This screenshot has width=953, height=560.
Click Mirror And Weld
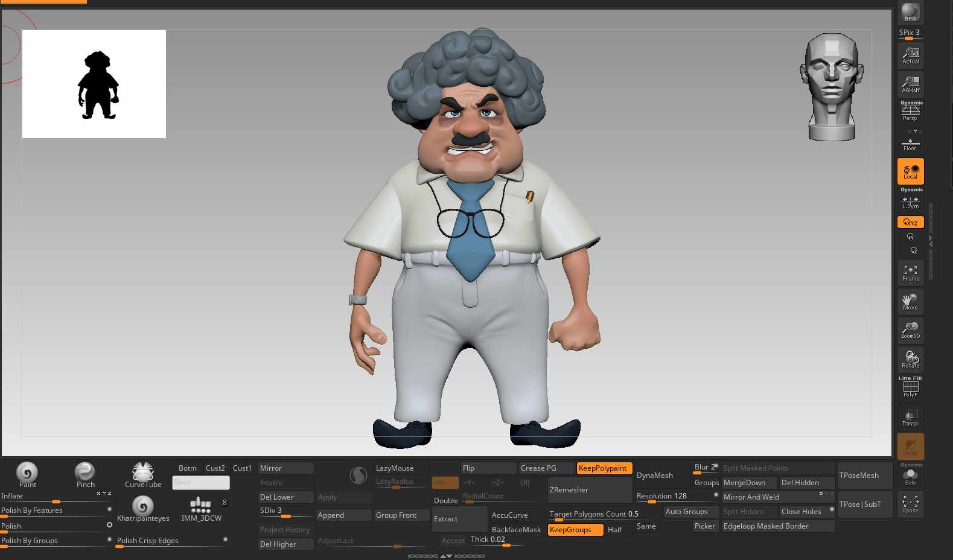778,497
